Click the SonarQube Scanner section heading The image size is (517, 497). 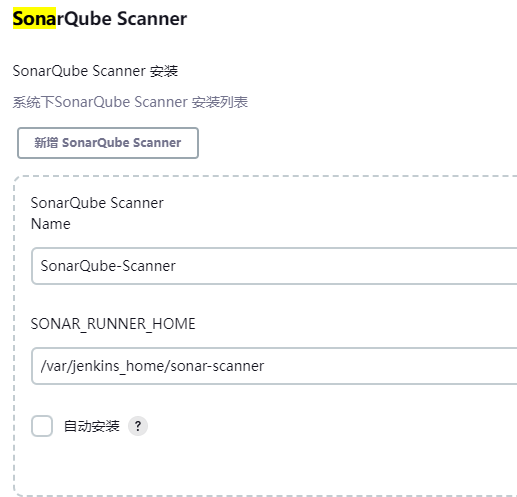[100, 18]
